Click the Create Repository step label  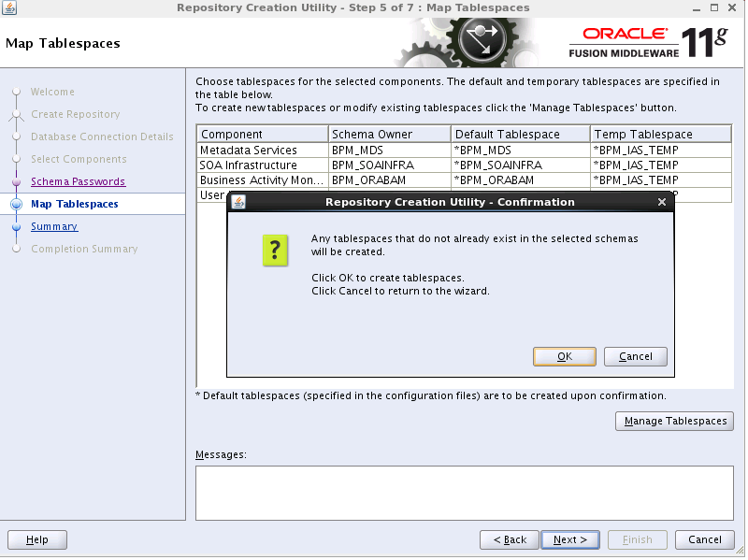tap(76, 114)
